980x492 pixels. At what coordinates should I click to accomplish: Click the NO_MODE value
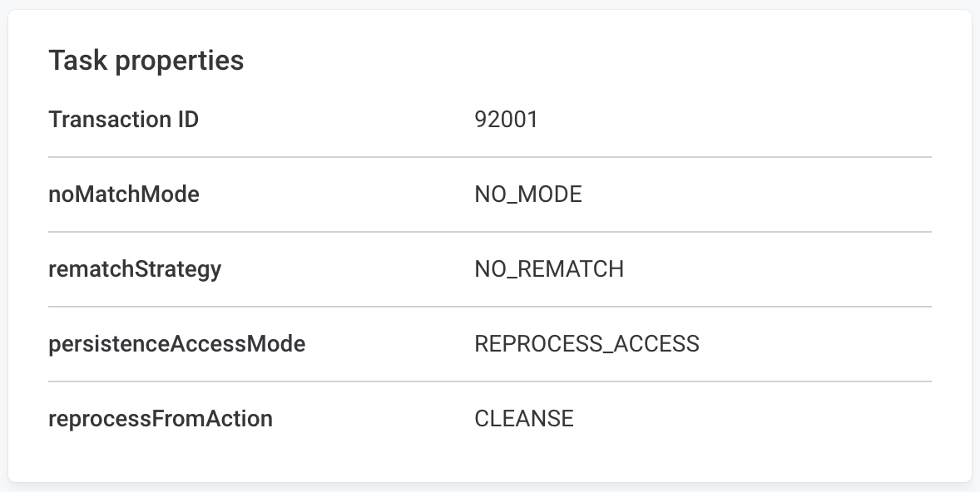coord(528,194)
